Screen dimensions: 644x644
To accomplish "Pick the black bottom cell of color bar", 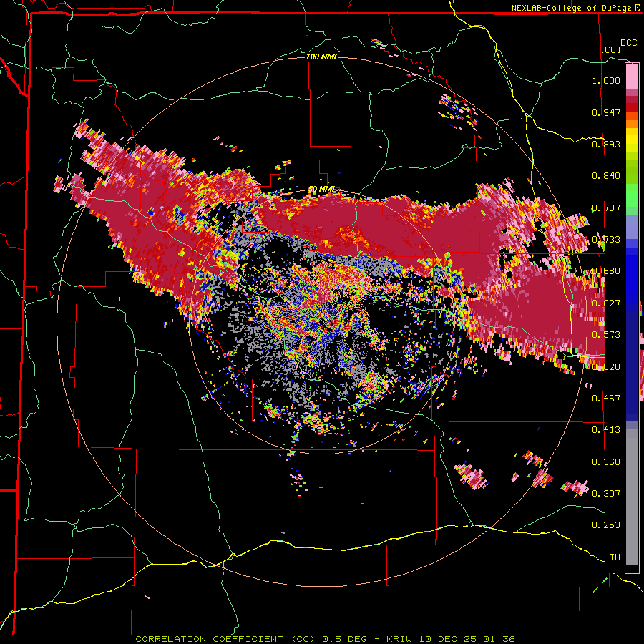I will click(x=632, y=569).
